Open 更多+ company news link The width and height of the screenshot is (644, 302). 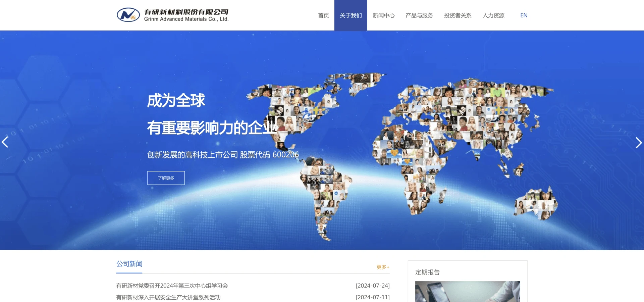pos(383,267)
